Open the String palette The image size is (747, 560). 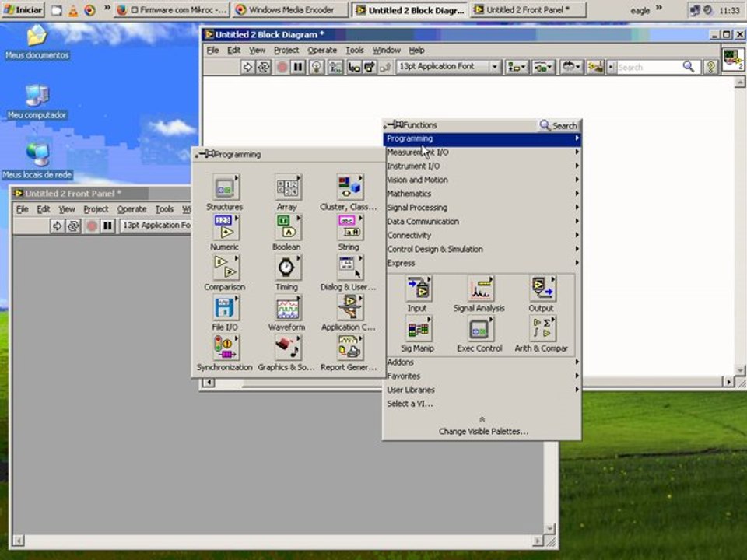coord(349,227)
